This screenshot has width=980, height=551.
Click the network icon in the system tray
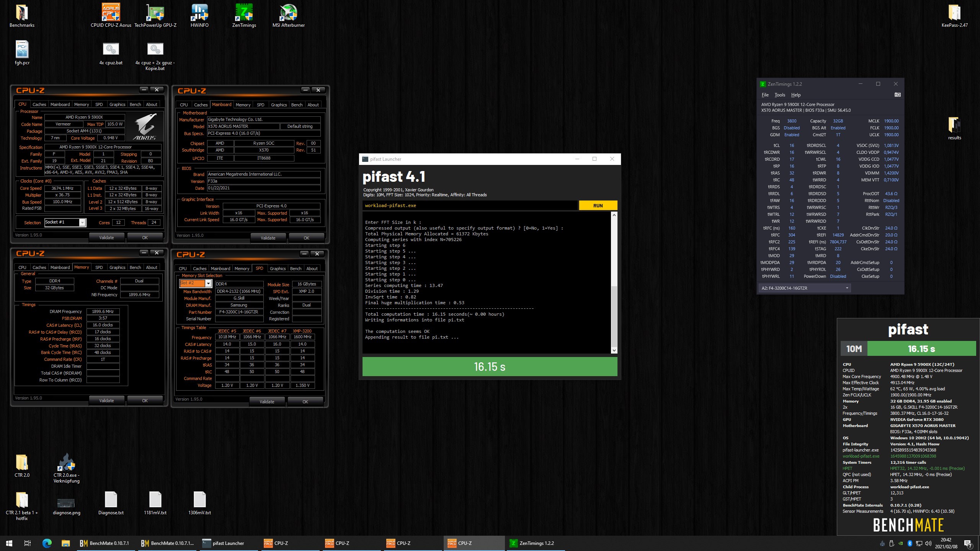919,543
